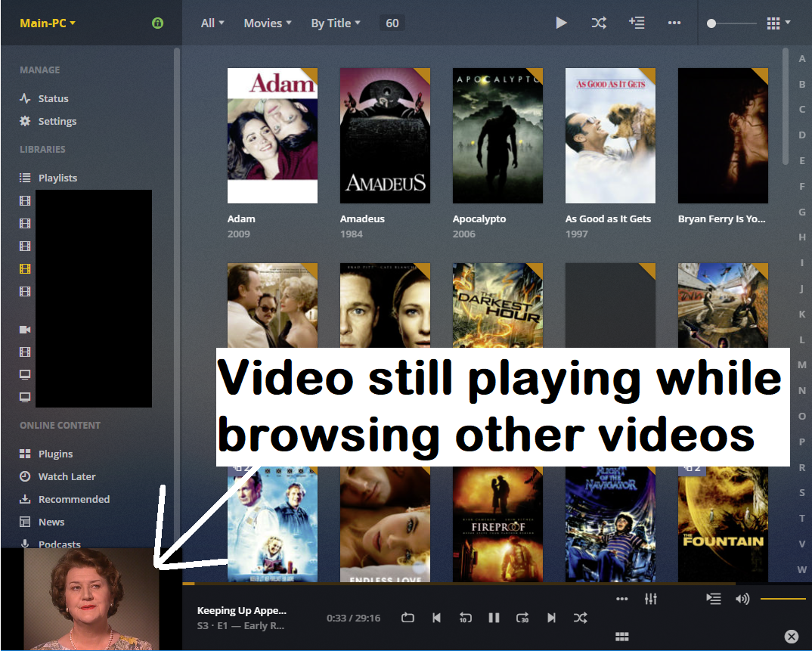812x651 pixels.
Task: Skip to next item in player
Action: click(551, 617)
